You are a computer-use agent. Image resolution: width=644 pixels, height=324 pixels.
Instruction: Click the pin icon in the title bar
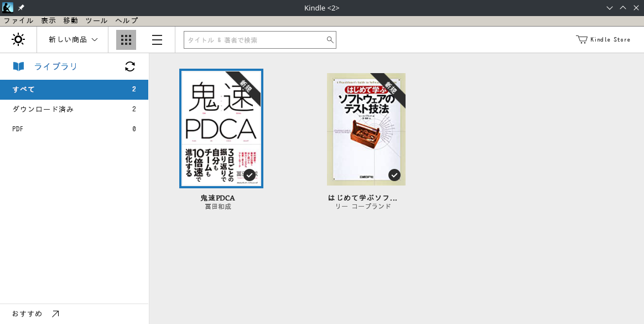point(20,8)
